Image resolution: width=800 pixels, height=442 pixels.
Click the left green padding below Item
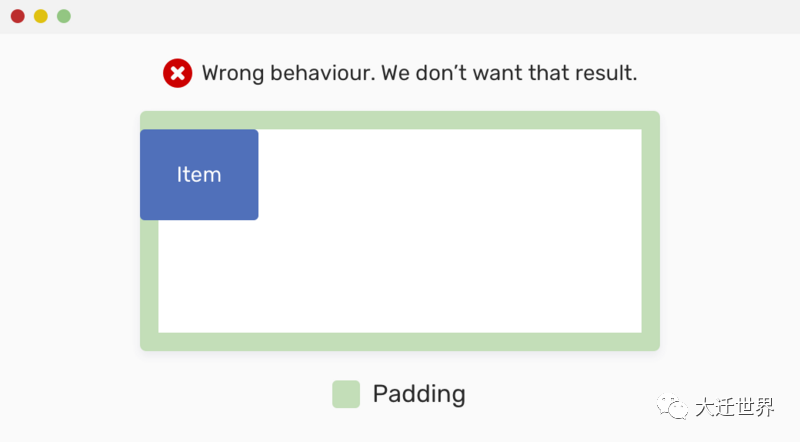coord(149,276)
